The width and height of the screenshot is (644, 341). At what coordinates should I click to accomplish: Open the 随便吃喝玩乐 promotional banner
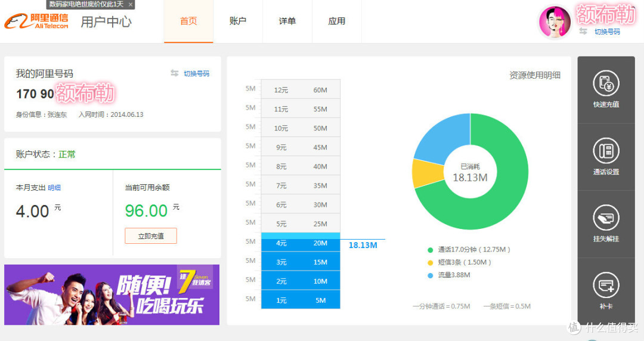tap(112, 294)
